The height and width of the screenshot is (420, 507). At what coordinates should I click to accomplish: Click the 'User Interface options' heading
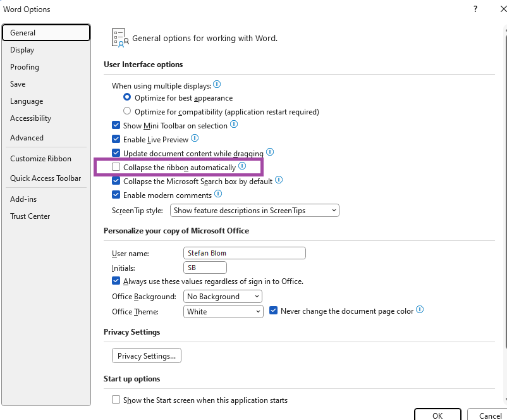coord(144,65)
